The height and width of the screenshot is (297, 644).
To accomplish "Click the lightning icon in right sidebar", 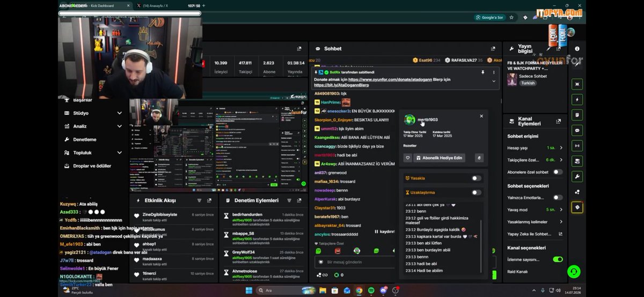I will [x=577, y=100].
